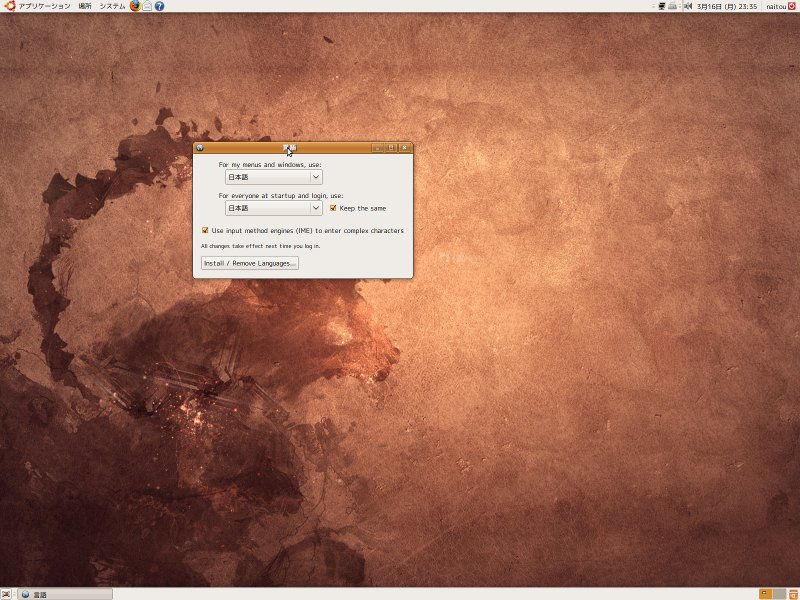Viewport: 800px width, 600px height.
Task: Open the アプリケーション menu
Action: coord(43,6)
